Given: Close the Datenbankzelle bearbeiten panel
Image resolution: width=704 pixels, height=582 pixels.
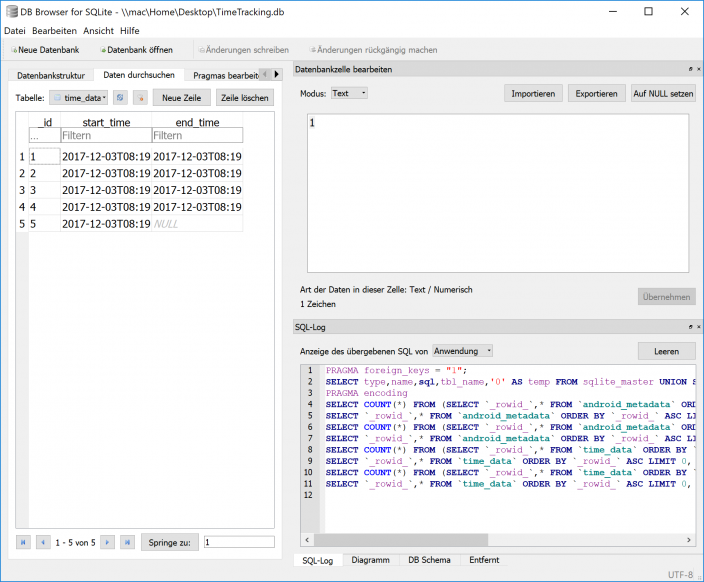Looking at the screenshot, I should [698, 69].
